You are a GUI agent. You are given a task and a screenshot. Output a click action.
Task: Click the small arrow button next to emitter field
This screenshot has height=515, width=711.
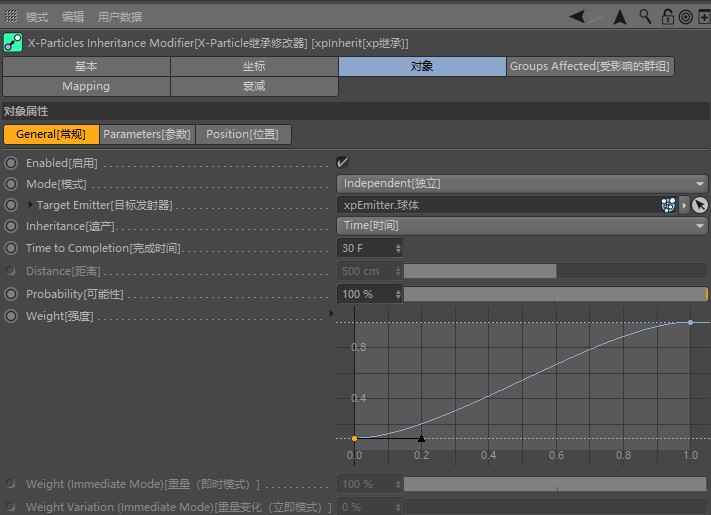tap(684, 205)
